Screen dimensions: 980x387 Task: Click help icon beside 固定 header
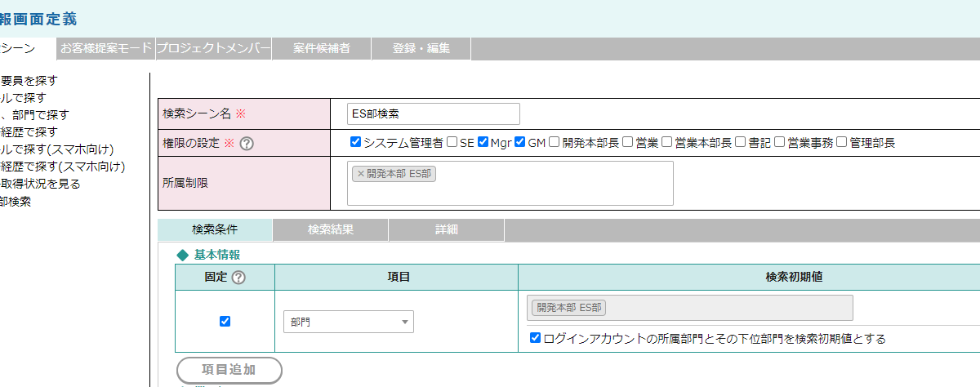coord(238,277)
